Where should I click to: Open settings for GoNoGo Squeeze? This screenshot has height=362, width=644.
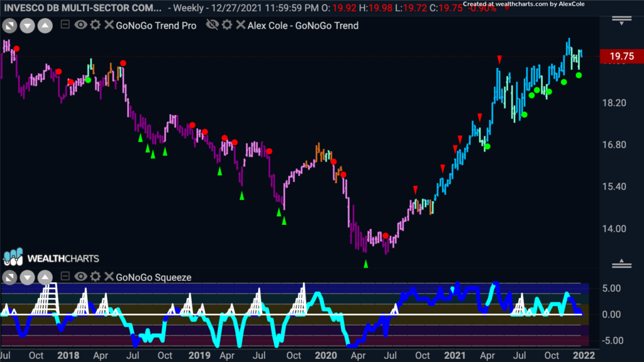pyautogui.click(x=96, y=277)
